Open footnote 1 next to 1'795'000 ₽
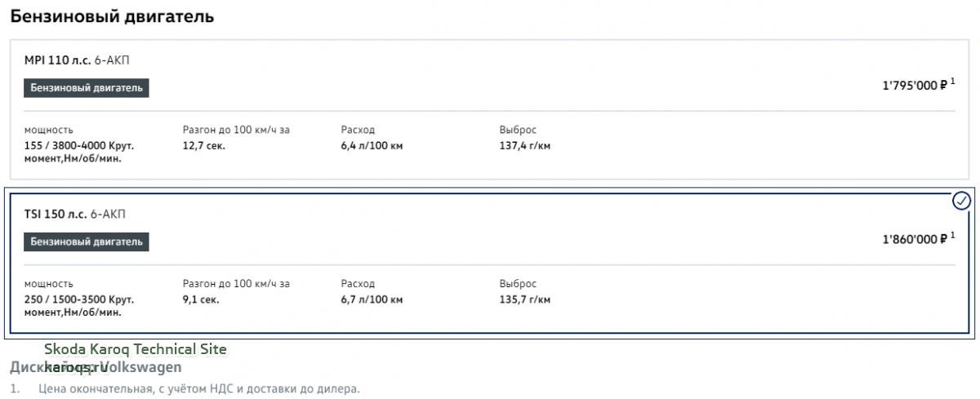This screenshot has height=399, width=980. (x=953, y=82)
